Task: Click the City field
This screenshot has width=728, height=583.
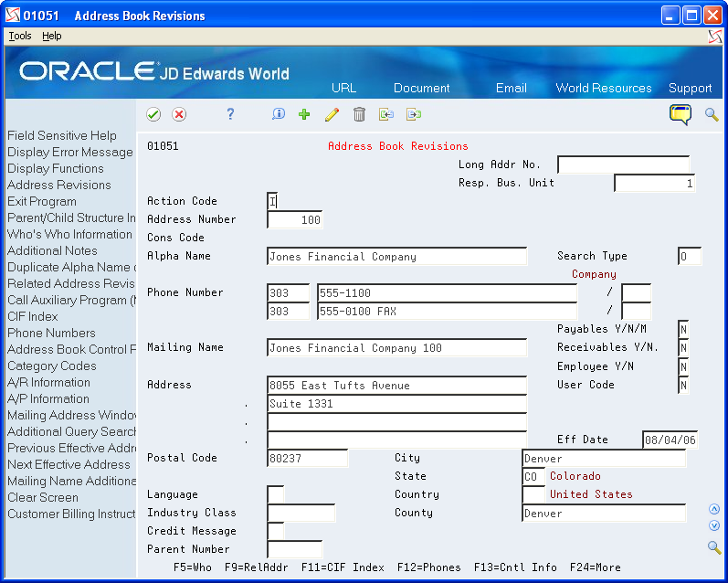Action: click(x=604, y=459)
